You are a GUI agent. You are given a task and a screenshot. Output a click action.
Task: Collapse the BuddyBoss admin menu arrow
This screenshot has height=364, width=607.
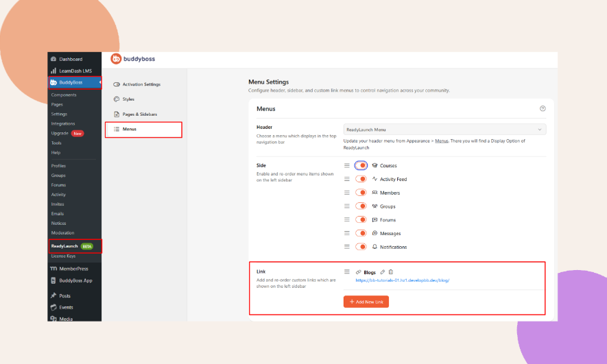[x=100, y=83]
